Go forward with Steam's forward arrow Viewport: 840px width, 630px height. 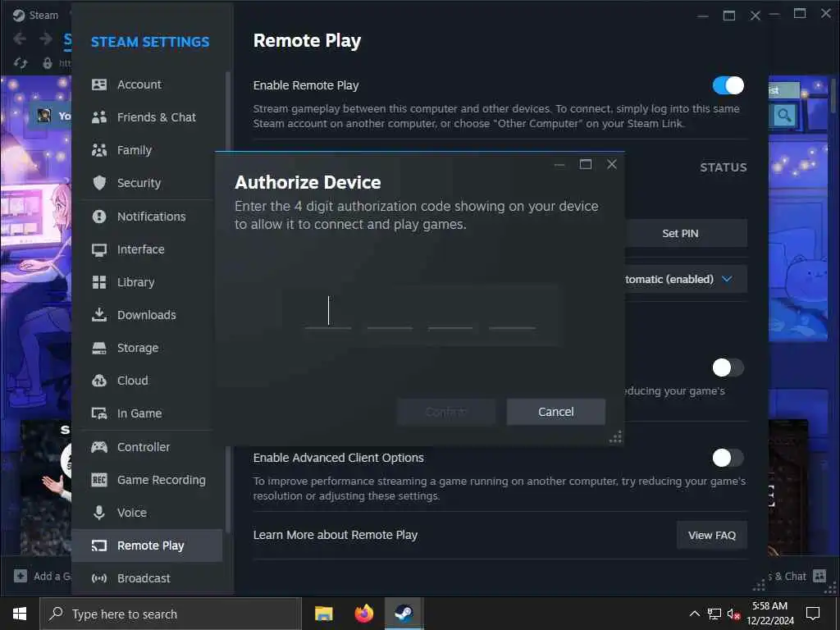pyautogui.click(x=46, y=39)
